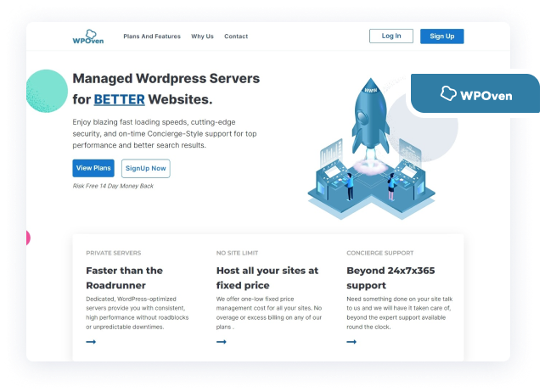The width and height of the screenshot is (545, 392).
Task: Go to the Contact page
Action: (236, 36)
